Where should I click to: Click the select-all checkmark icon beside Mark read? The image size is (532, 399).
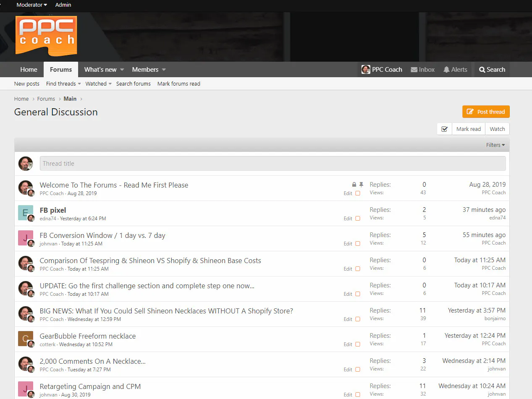tap(445, 129)
